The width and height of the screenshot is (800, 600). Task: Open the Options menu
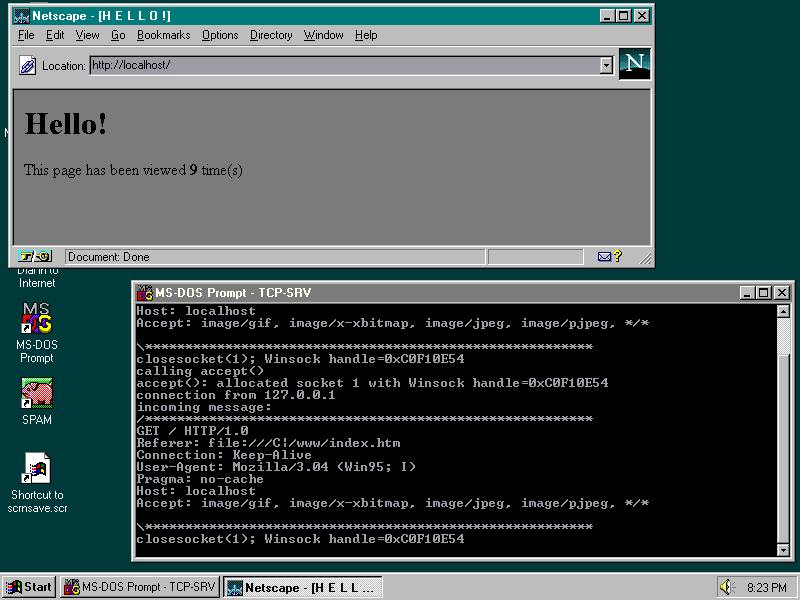pos(220,35)
